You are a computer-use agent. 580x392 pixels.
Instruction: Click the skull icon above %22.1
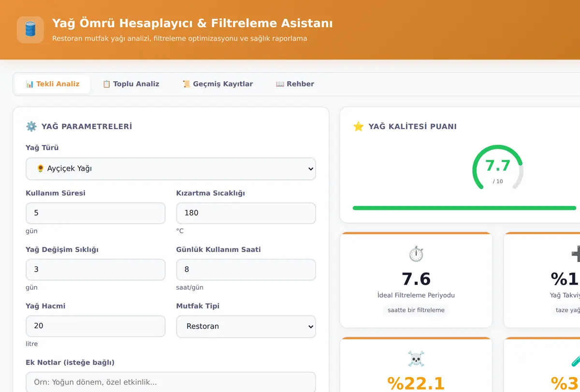point(416,359)
